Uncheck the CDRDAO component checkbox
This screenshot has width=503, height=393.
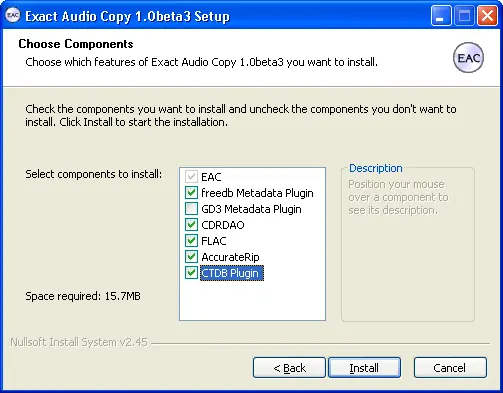pyautogui.click(x=191, y=224)
